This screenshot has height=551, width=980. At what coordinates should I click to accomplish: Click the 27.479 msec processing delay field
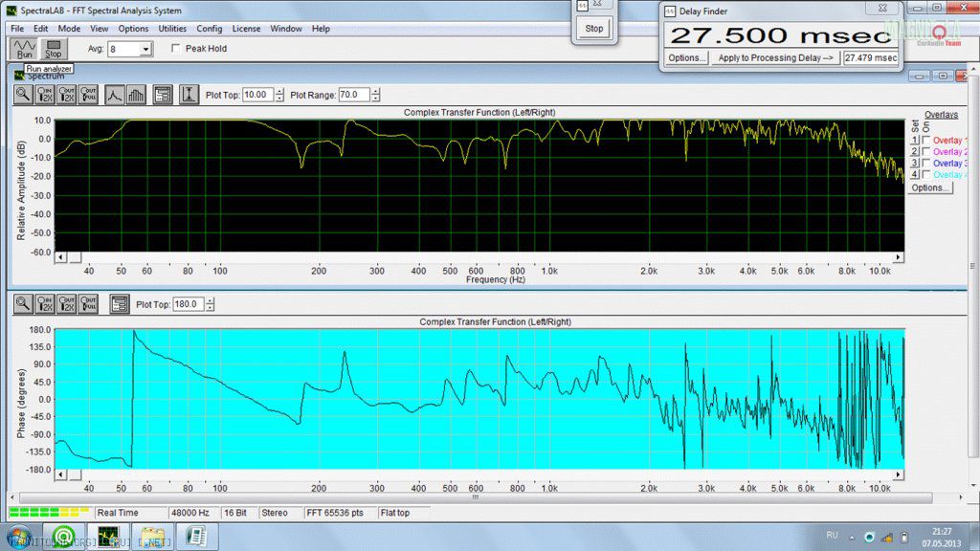click(871, 58)
